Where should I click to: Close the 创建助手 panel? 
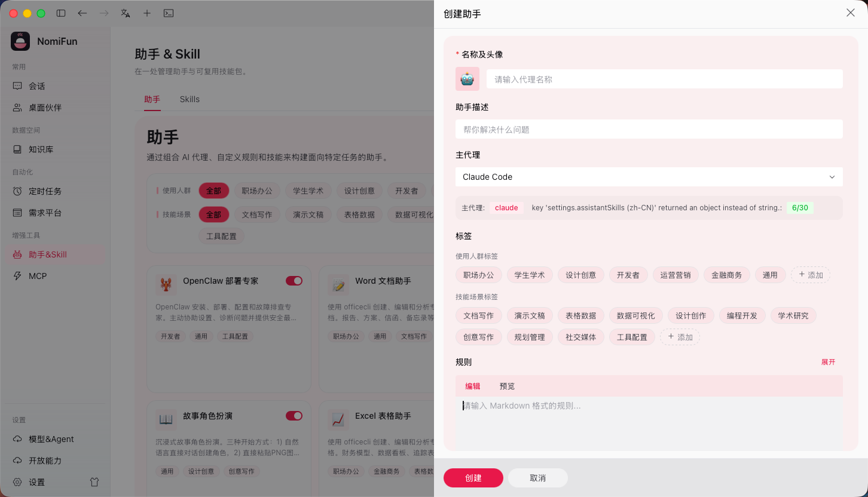click(x=851, y=13)
